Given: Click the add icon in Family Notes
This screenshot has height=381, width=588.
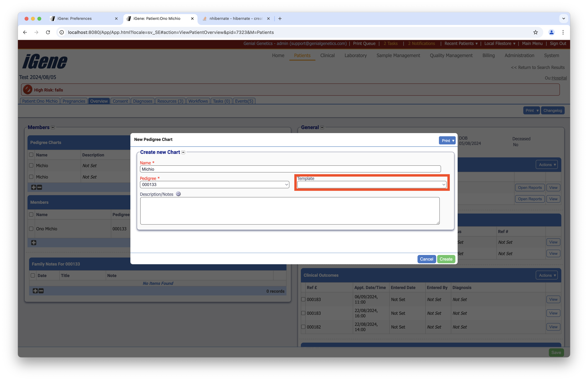Looking at the screenshot, I should pyautogui.click(x=35, y=291).
